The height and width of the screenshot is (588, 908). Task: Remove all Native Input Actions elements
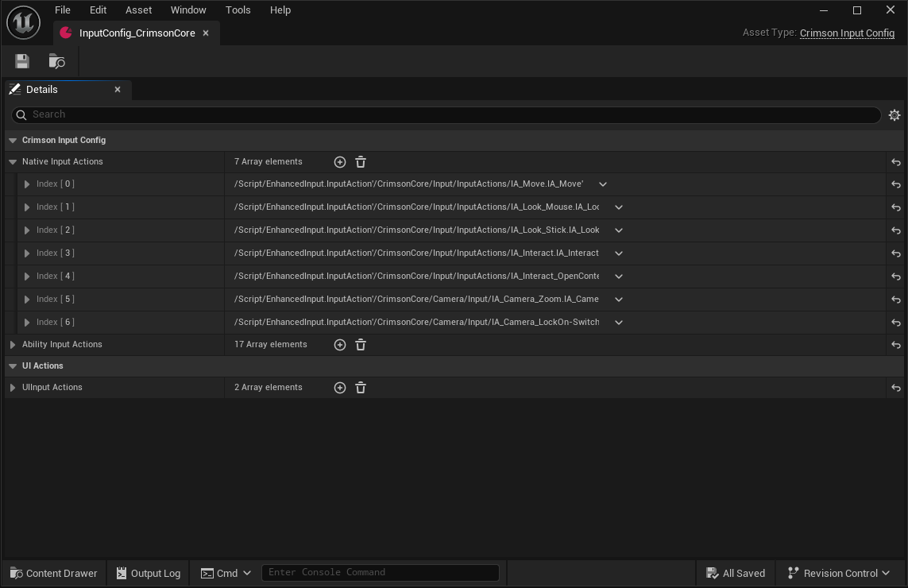(x=360, y=162)
